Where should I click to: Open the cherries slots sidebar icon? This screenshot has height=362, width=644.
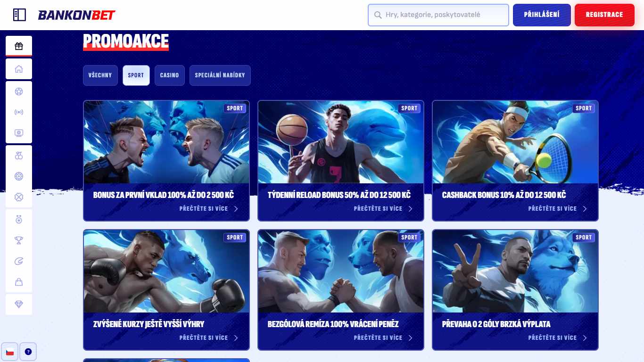19,156
